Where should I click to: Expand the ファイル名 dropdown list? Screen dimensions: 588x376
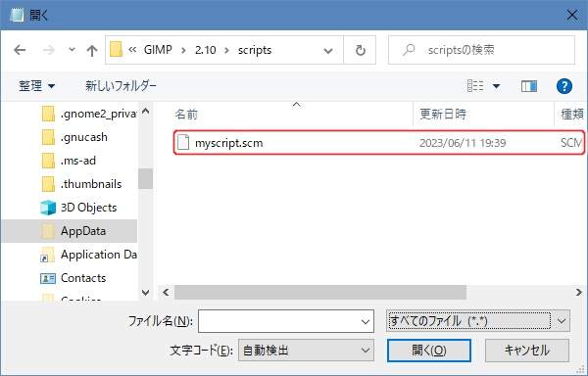coord(366,322)
